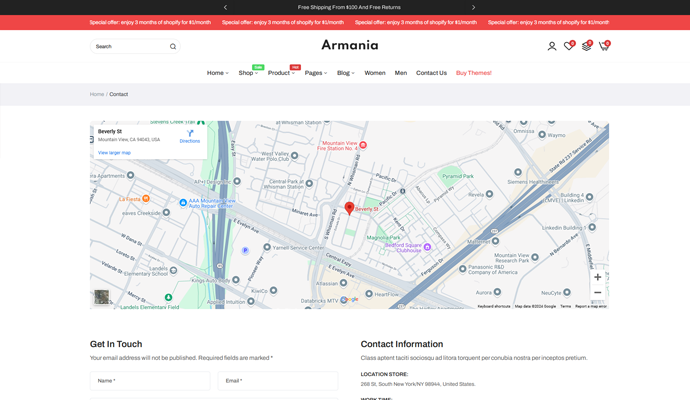Open the compare layers icon
The image size is (690, 400).
pos(586,46)
